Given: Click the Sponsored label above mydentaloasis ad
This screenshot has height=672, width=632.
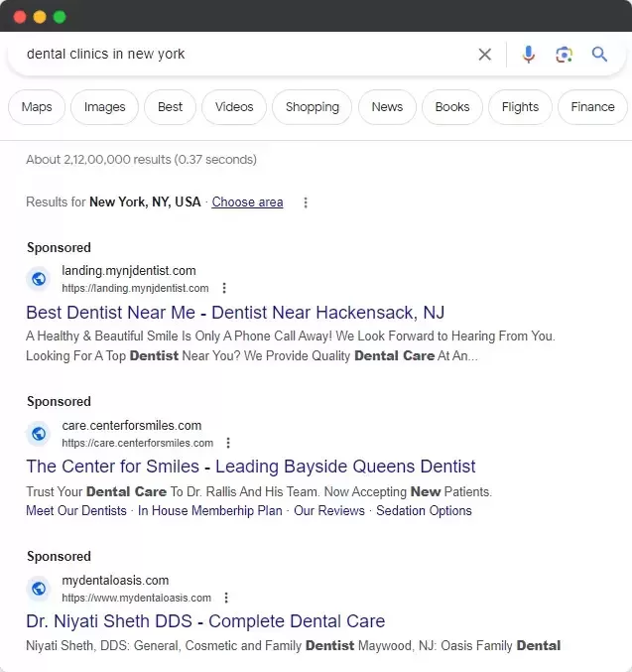Looking at the screenshot, I should coord(59,556).
